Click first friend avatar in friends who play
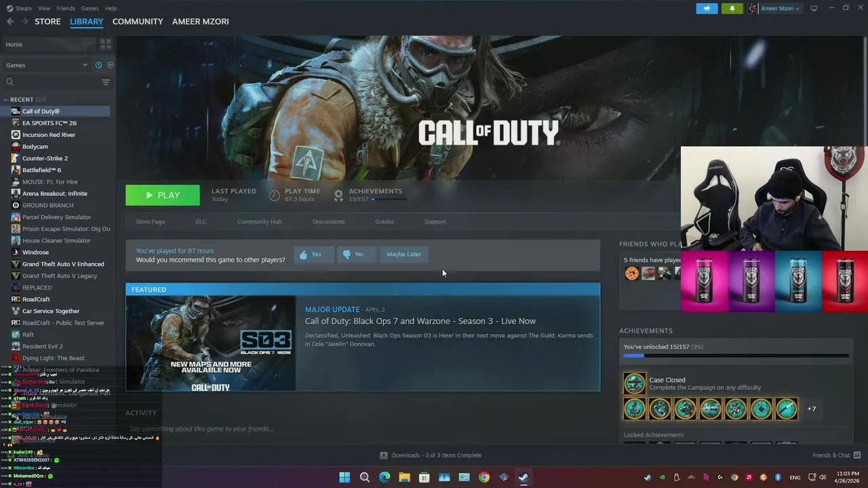This screenshot has height=488, width=868. (x=631, y=273)
